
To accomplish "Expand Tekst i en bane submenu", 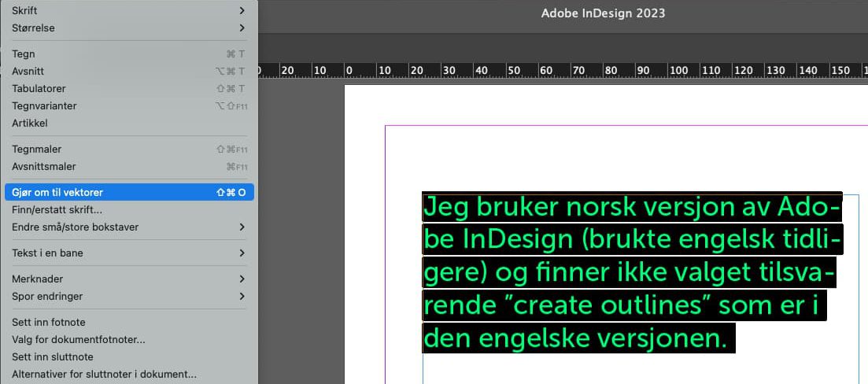I will (47, 253).
